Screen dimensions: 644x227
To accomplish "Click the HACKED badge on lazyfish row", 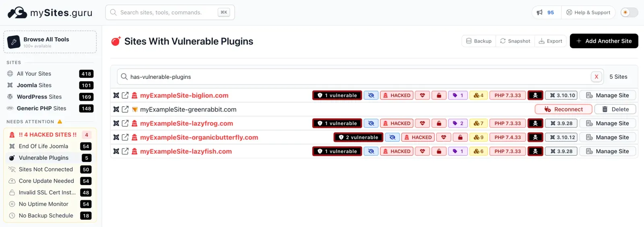I will tap(396, 151).
